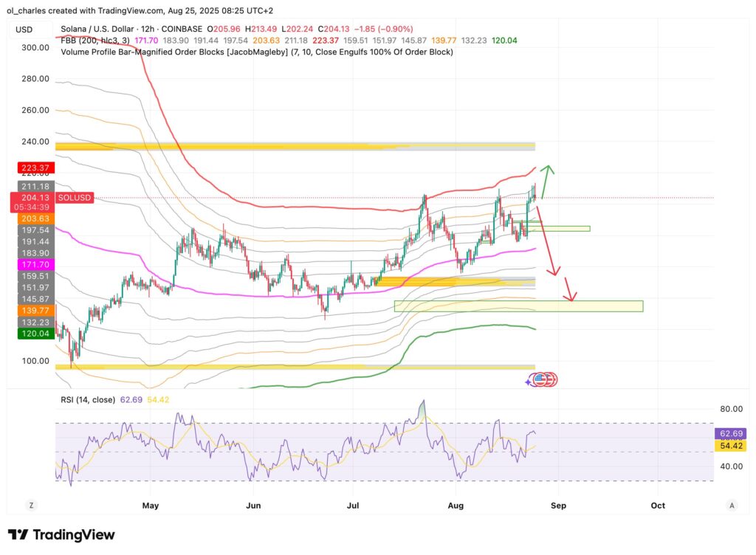Screen dimensions: 756x555
Task: Select the wide green rectangle target zone
Action: tap(518, 306)
